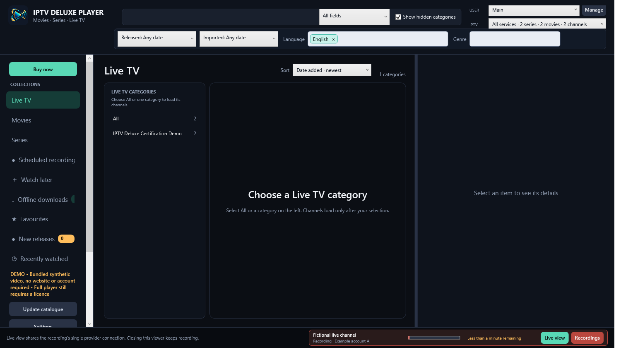Image resolution: width=621 pixels, height=364 pixels.
Task: Click the New releases count badge
Action: pos(66,239)
